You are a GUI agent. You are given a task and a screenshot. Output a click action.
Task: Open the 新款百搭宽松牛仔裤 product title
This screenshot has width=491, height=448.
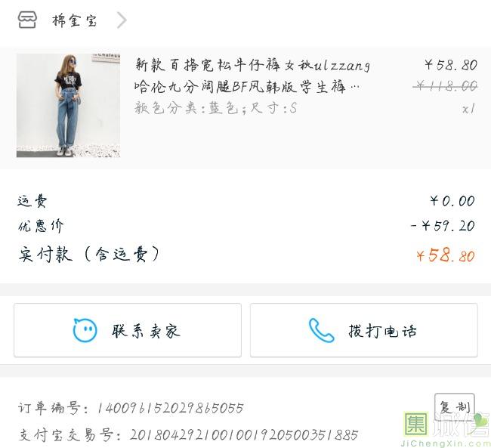pyautogui.click(x=252, y=76)
